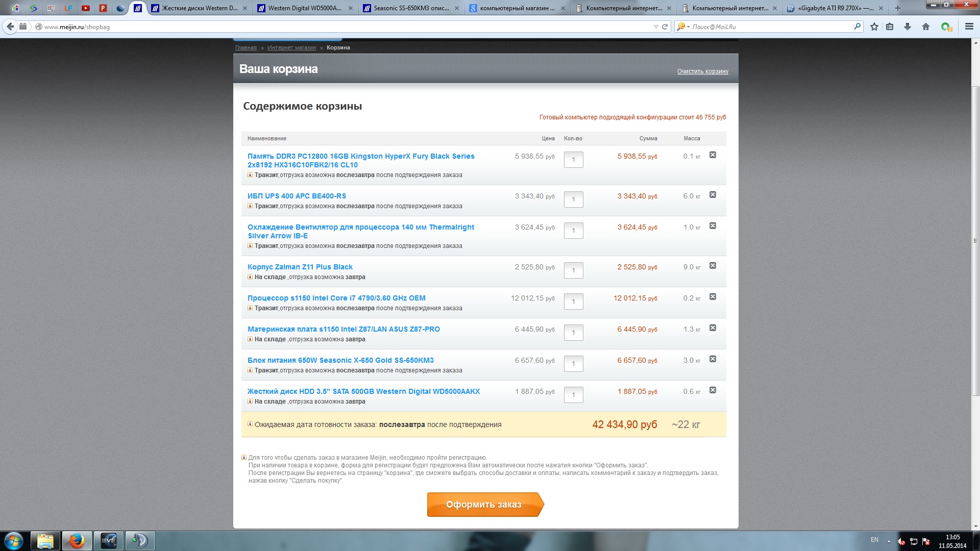The width and height of the screenshot is (980, 551).
Task: Click the browser Back arrow button
Action: [x=10, y=27]
